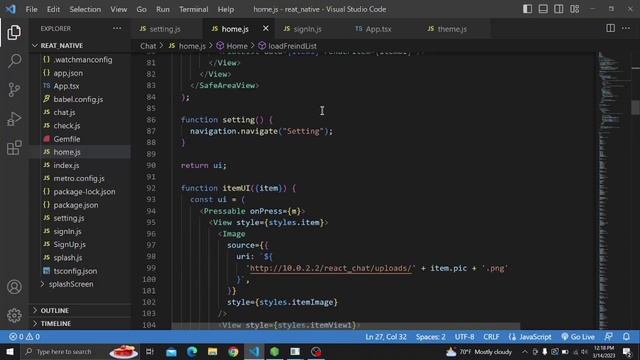
Task: Open Google Chrome from the taskbar
Action: point(233,351)
